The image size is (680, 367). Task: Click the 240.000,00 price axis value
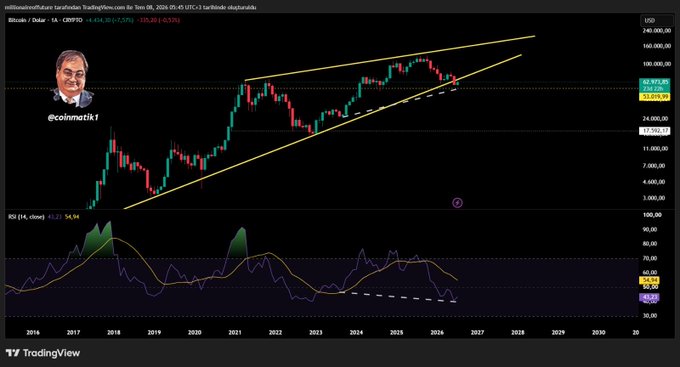pos(657,30)
